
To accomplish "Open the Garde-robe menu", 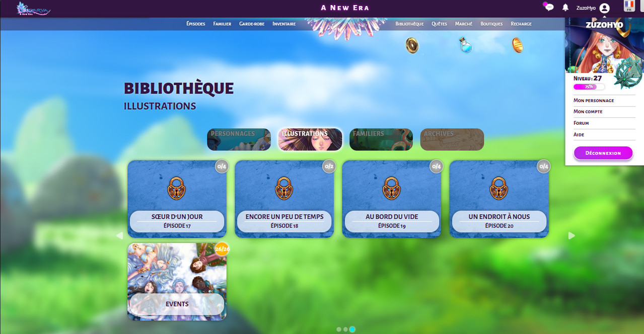I will (252, 24).
